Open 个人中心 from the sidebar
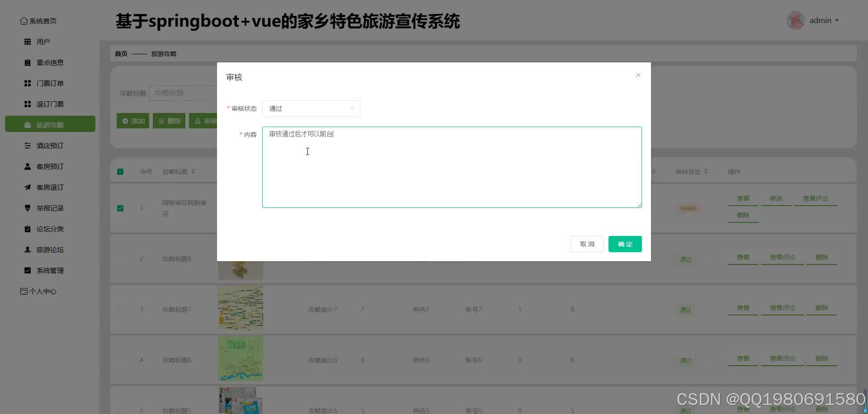Viewport: 868px width, 414px height. [42, 291]
